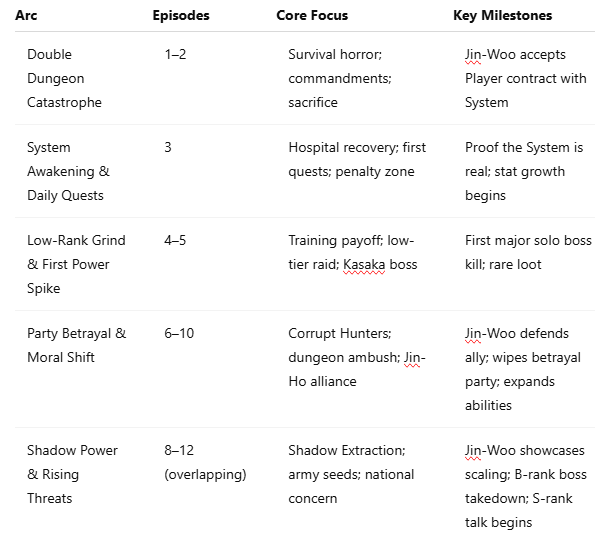Click the episodes 6–10 cell

coord(179,333)
